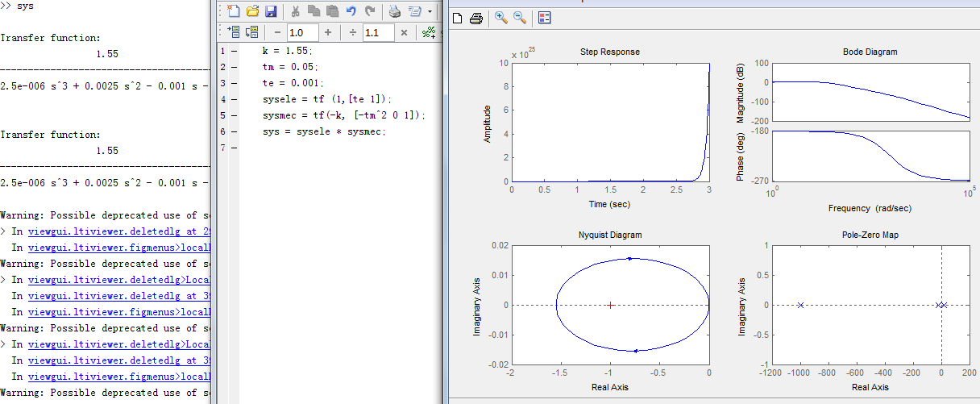Click the Redo arrow icon

point(370,11)
